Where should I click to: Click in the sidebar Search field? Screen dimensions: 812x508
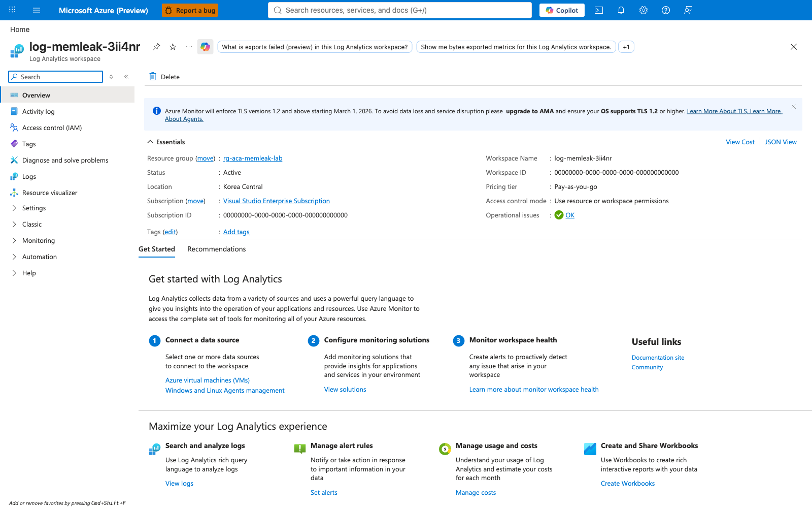tap(56, 77)
